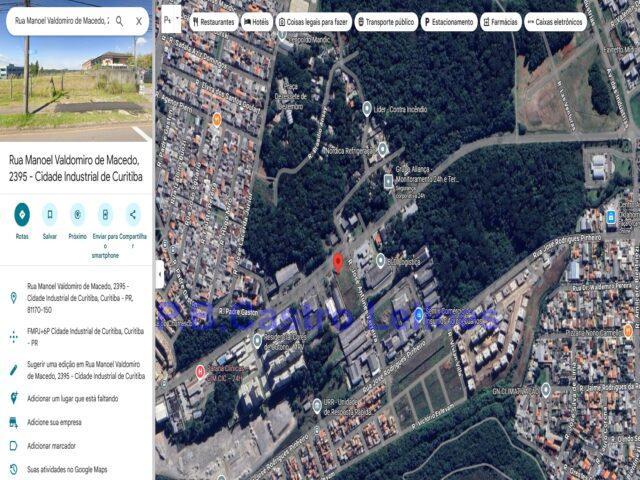640x480 pixels.
Task: Select the Transporte público chip
Action: point(386,22)
